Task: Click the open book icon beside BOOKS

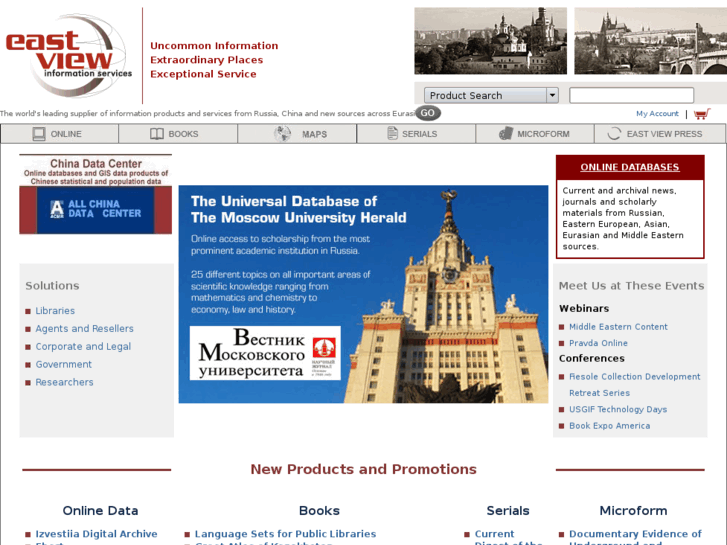Action: click(x=157, y=134)
